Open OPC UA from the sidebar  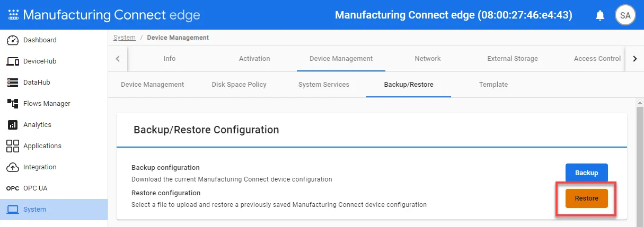(54, 188)
